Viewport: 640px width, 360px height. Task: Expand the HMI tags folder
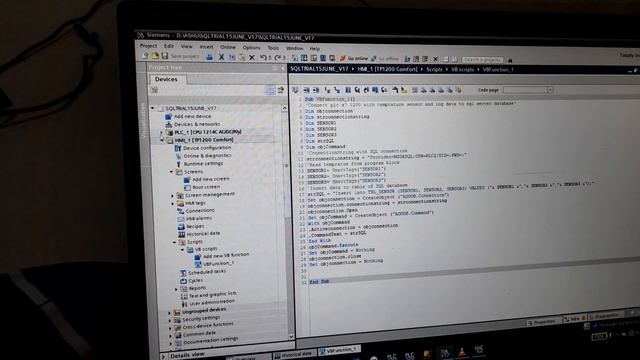tap(173, 203)
